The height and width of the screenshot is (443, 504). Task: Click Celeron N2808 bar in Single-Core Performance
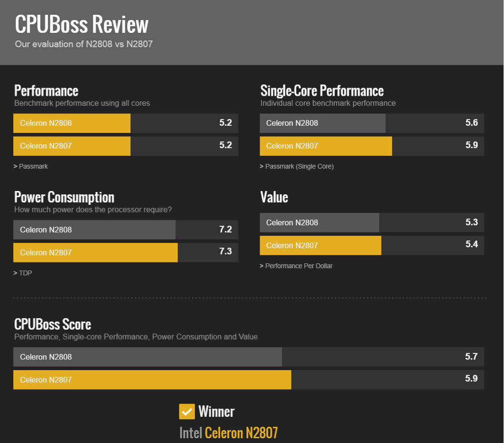[372, 123]
